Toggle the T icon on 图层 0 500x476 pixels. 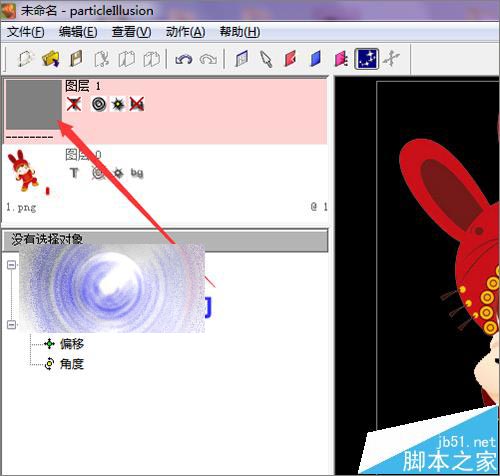[74, 173]
